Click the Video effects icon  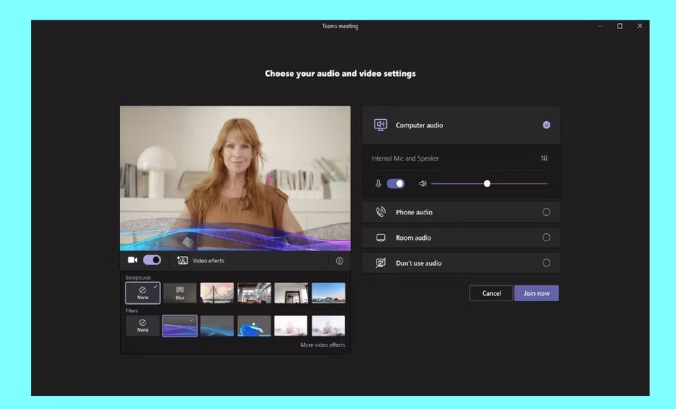tap(182, 260)
